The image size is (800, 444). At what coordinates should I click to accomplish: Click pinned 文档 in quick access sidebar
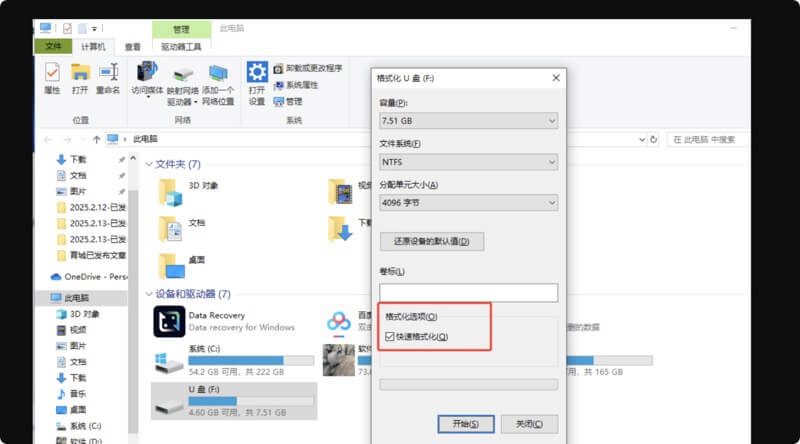pos(77,175)
